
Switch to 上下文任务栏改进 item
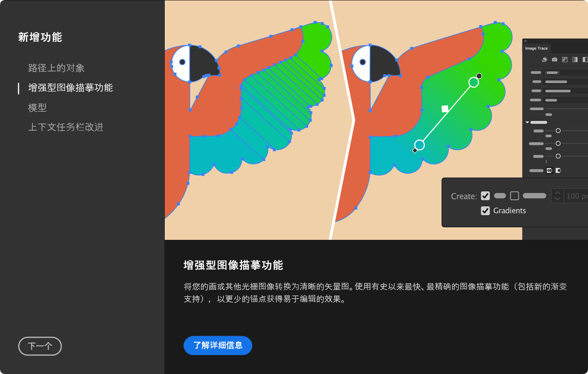click(x=66, y=127)
